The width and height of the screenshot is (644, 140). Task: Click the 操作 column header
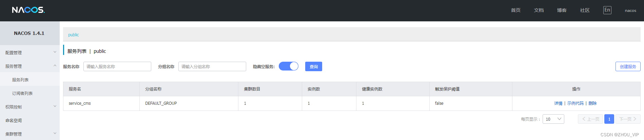576,89
